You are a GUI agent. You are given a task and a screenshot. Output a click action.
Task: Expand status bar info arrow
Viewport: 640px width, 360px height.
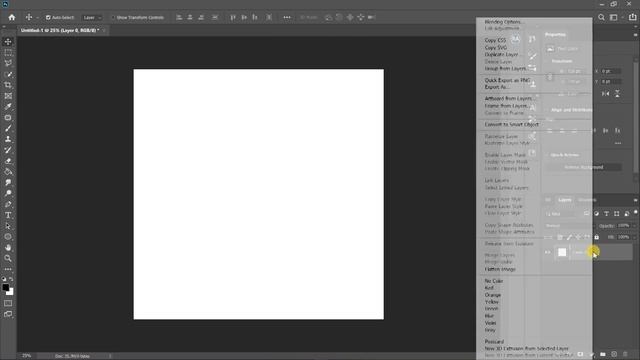110,356
